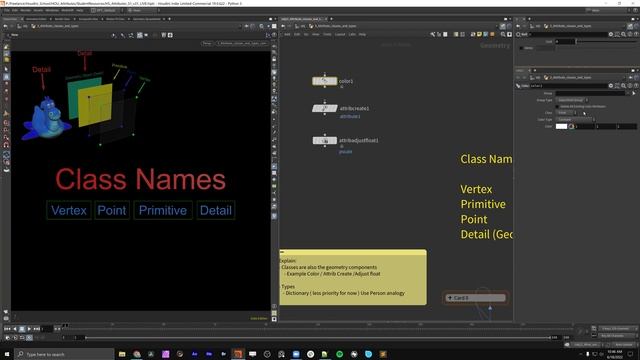Play animation forward
The height and width of the screenshot is (360, 640).
click(x=29, y=329)
